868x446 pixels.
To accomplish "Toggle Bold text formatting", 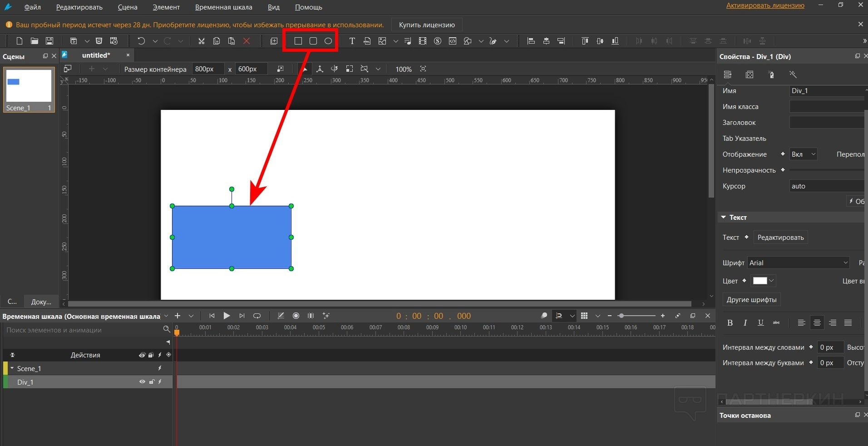I will pos(730,323).
